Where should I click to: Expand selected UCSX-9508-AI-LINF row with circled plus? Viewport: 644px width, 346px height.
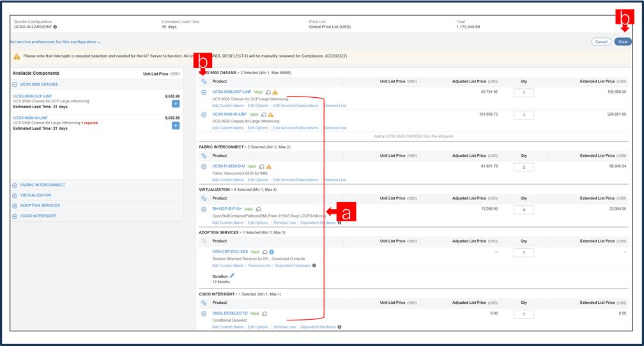pyautogui.click(x=204, y=114)
